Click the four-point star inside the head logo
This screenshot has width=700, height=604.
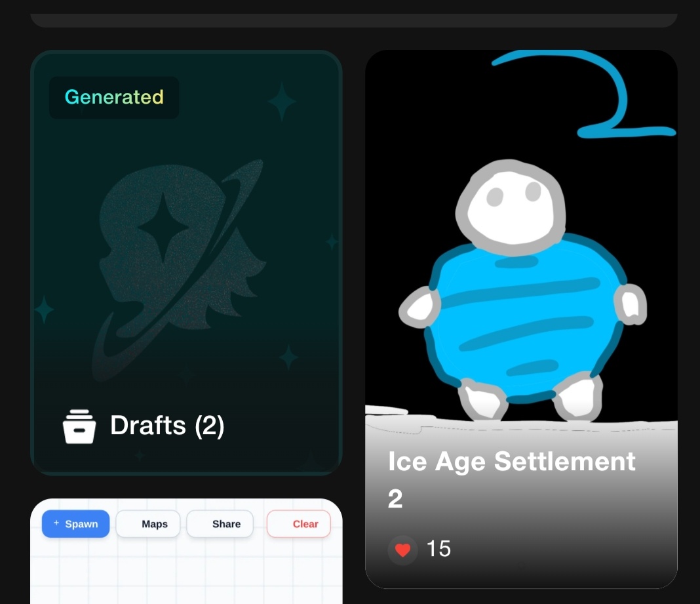coord(163,228)
